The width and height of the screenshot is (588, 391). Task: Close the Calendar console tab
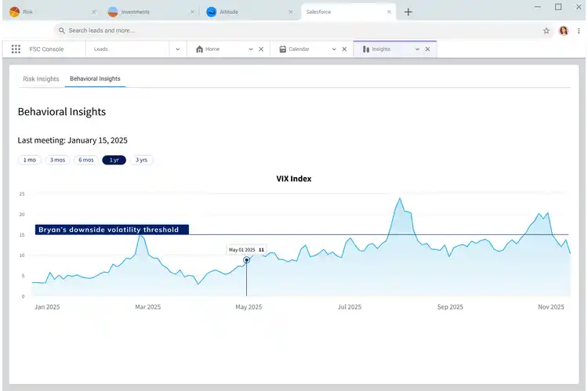(x=346, y=49)
